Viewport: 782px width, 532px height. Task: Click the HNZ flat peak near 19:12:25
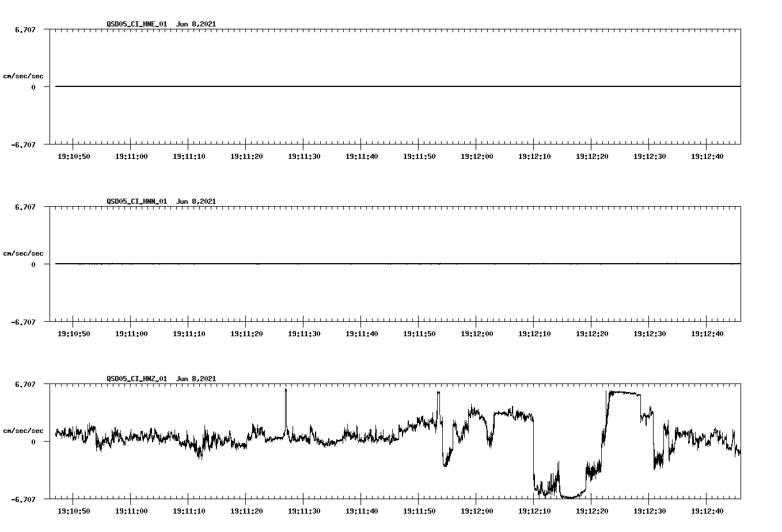pyautogui.click(x=624, y=393)
